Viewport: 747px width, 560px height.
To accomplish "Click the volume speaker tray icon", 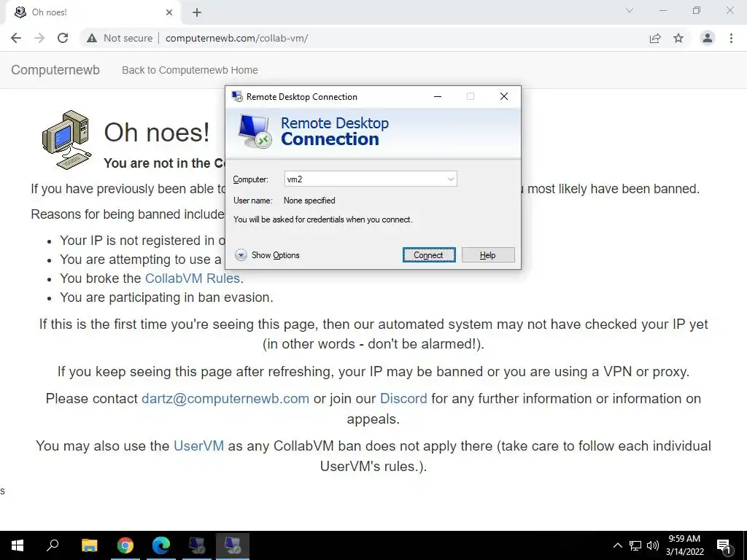I will point(653,545).
